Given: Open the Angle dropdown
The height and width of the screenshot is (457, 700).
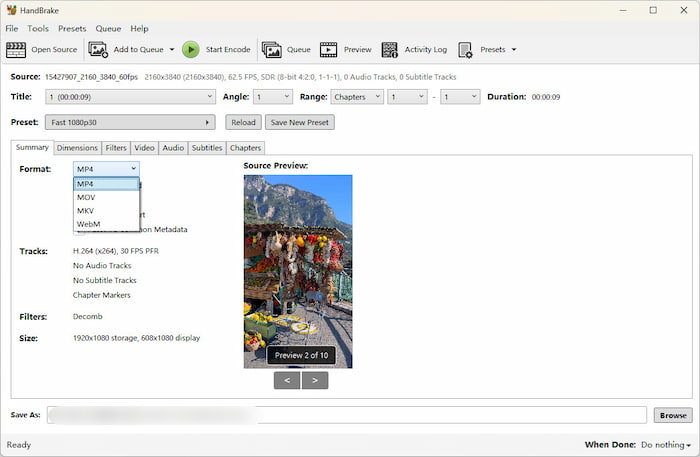Looking at the screenshot, I should click(273, 97).
